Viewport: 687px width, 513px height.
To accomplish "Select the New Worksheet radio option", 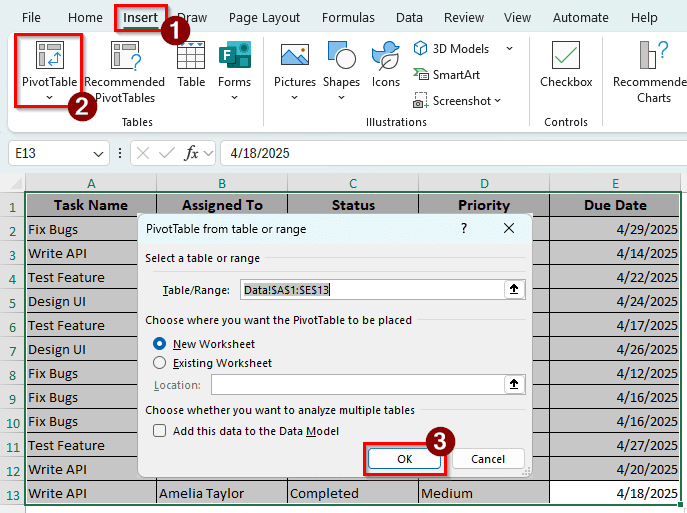I will pos(160,343).
